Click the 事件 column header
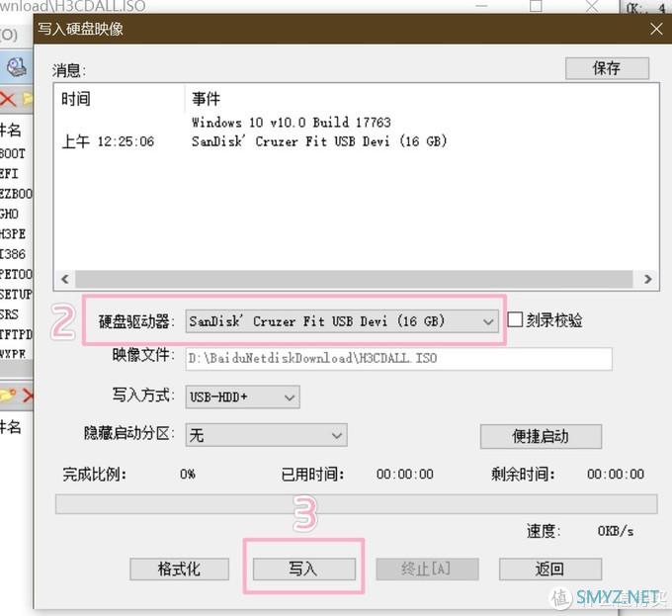 coord(421,99)
